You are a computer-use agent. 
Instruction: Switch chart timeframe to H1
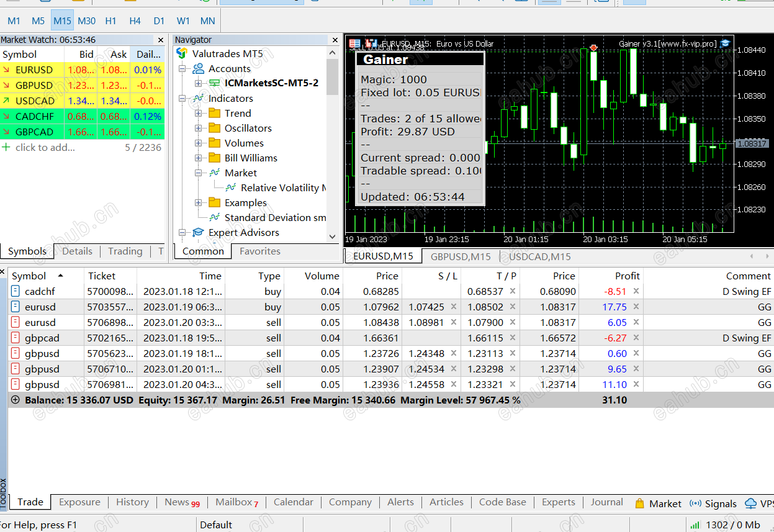110,20
